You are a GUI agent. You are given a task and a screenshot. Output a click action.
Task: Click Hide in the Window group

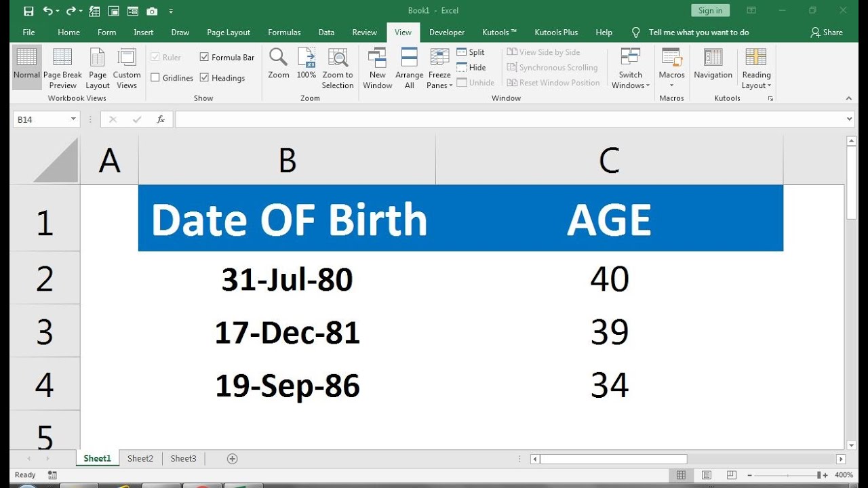point(471,67)
